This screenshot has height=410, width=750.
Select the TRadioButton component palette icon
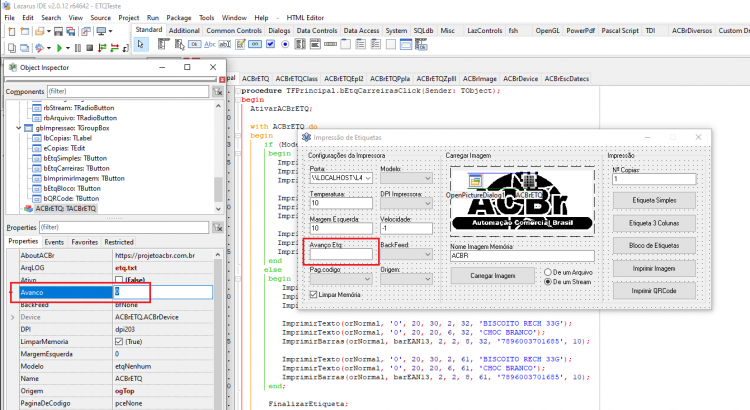285,44
